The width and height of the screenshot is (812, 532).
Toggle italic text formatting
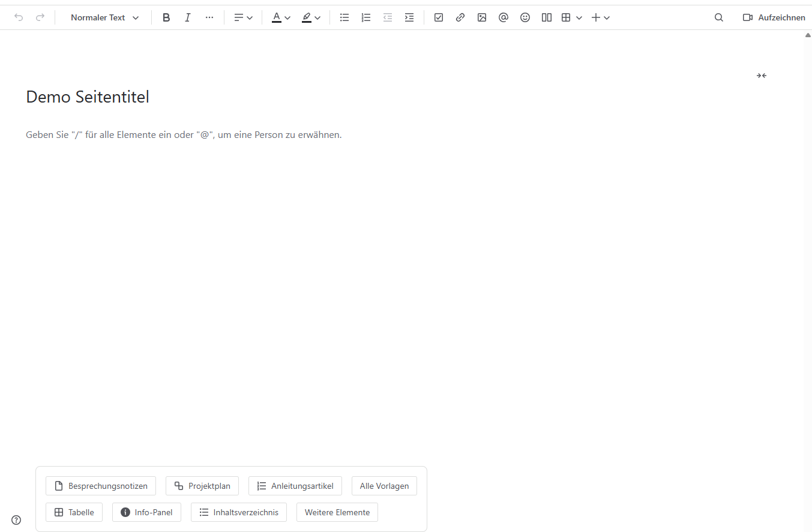pos(187,17)
